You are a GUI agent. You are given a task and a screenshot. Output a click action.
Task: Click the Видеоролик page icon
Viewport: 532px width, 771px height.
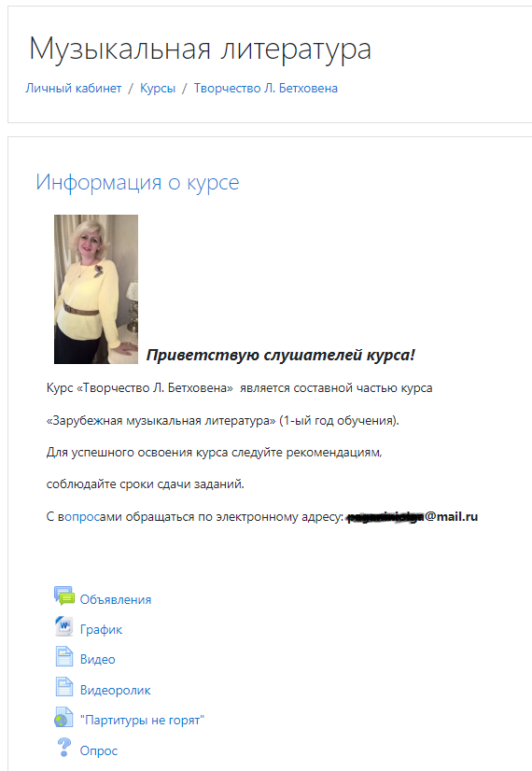point(63,687)
